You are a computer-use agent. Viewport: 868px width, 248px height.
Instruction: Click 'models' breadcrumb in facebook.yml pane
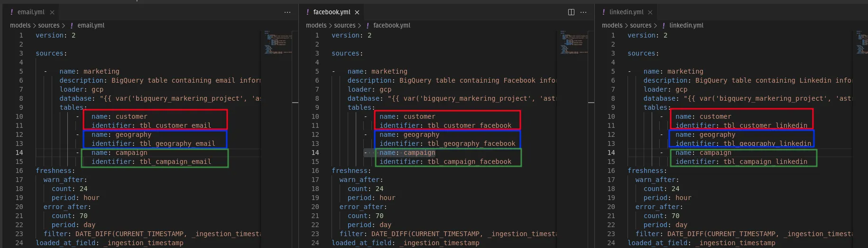point(316,26)
